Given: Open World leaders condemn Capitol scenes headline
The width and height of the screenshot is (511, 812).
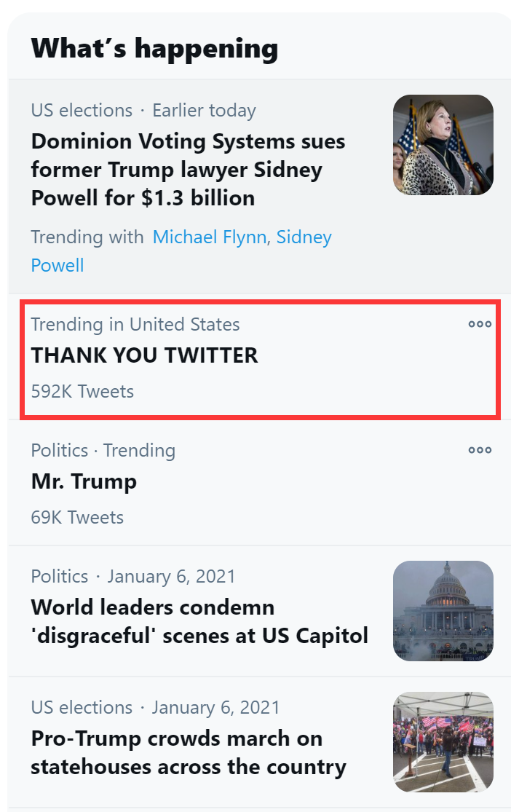Looking at the screenshot, I should tap(199, 621).
